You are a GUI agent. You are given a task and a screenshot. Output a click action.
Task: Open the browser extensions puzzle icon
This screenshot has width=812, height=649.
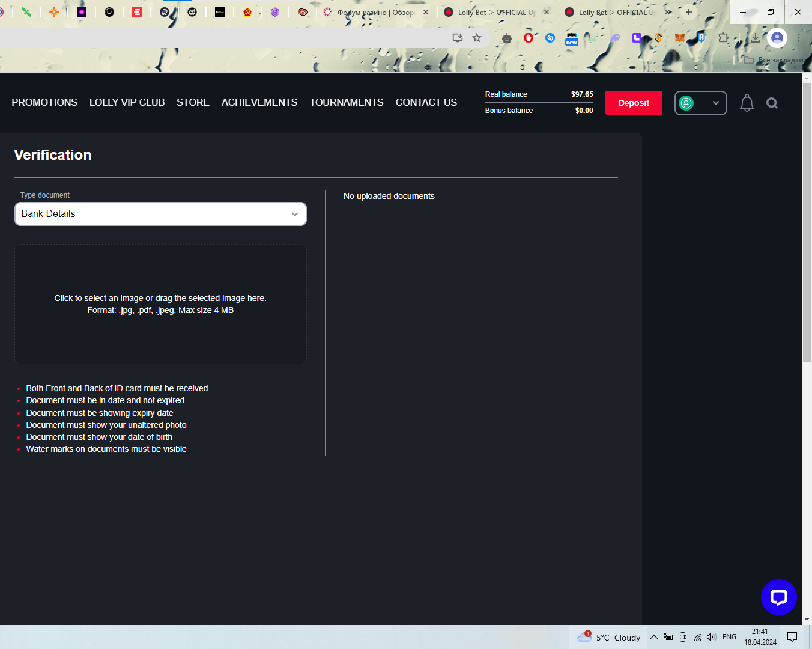(x=723, y=38)
